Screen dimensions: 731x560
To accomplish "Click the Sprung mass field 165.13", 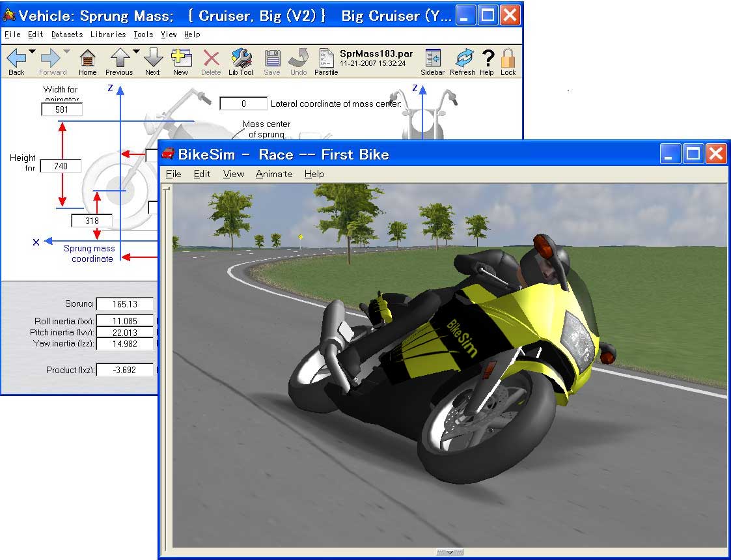I will (125, 304).
